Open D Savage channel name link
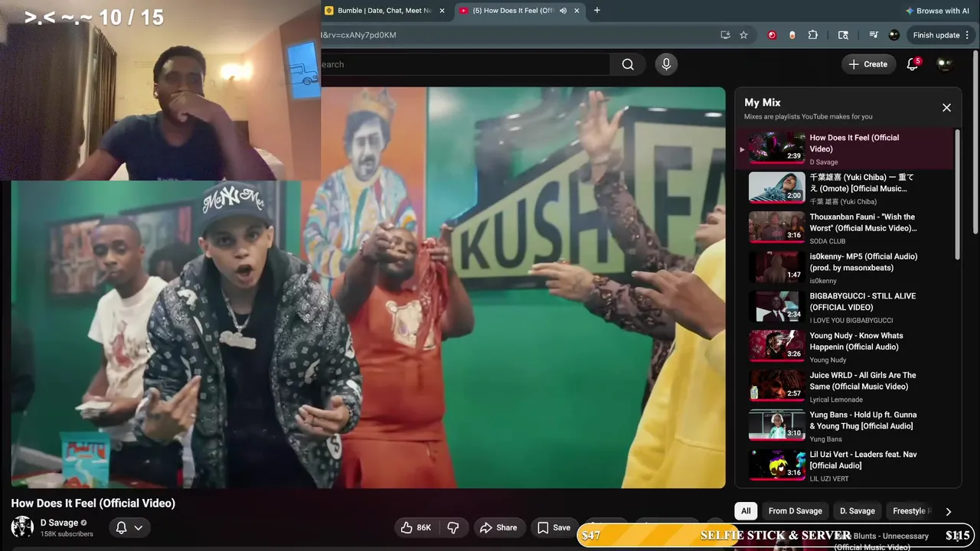 tap(59, 523)
